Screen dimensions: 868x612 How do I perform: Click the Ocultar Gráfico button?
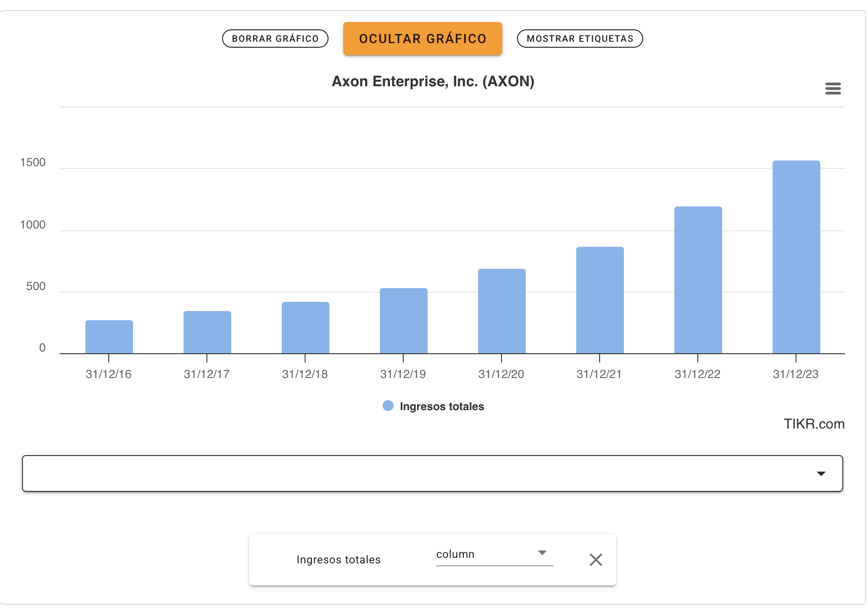pos(423,39)
